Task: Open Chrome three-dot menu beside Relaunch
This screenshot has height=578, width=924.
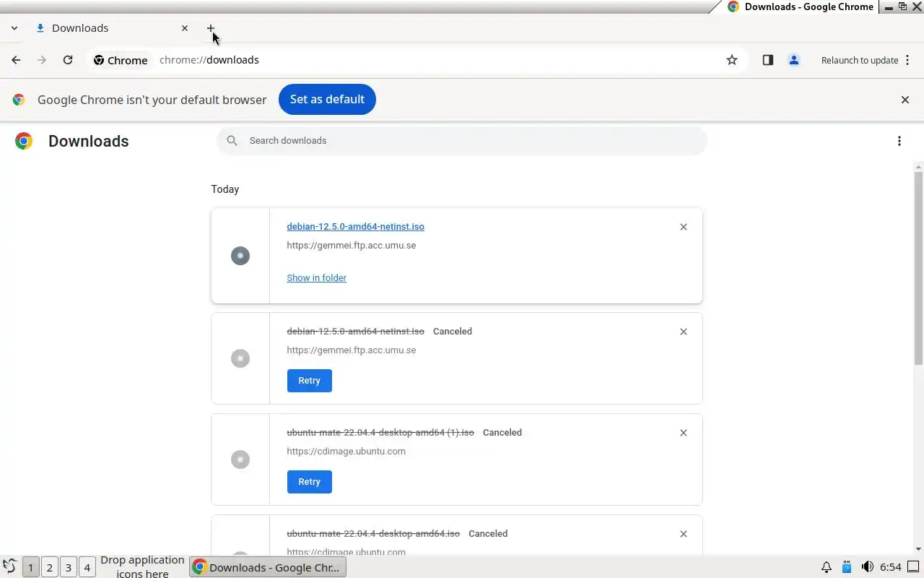Action: click(x=907, y=60)
